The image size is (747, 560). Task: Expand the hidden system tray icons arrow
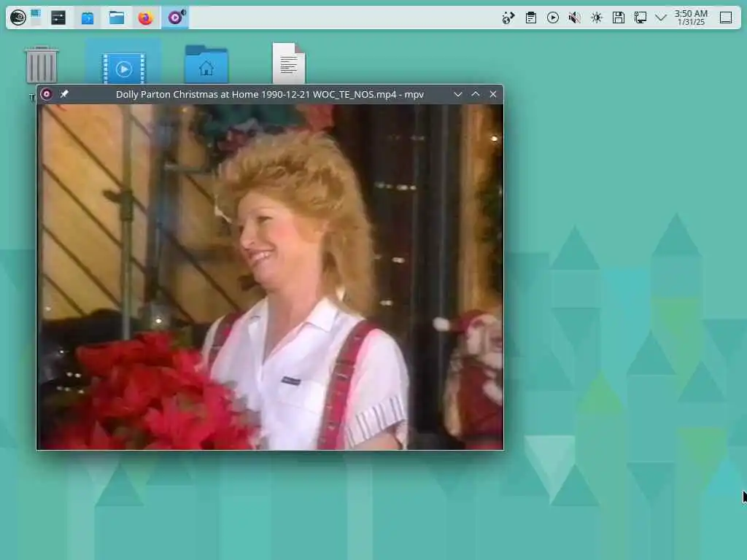pos(661,17)
